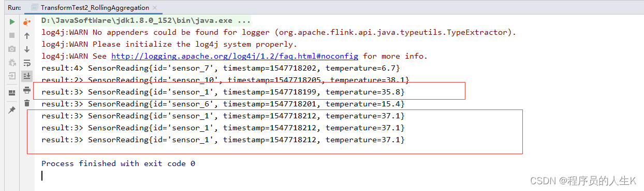Image resolution: width=644 pixels, height=191 pixels.
Task: Click the java.exe command path line
Action: 146,21
